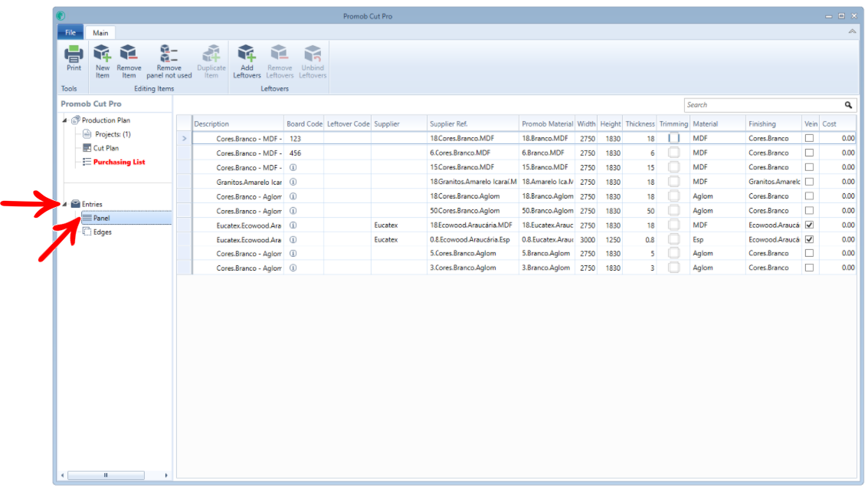Click Unbind Leftovers icon
The height and width of the screenshot is (490, 868).
tap(313, 54)
